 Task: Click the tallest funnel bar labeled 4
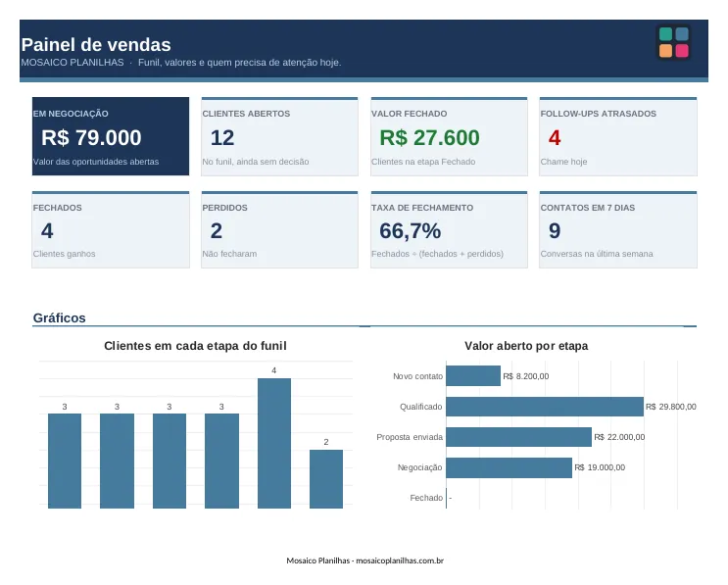click(x=274, y=443)
